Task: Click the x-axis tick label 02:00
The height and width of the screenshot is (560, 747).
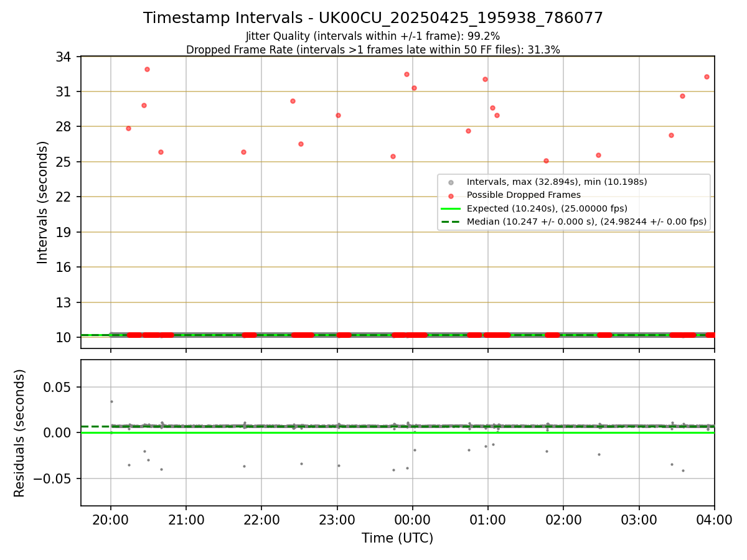Action: click(563, 520)
